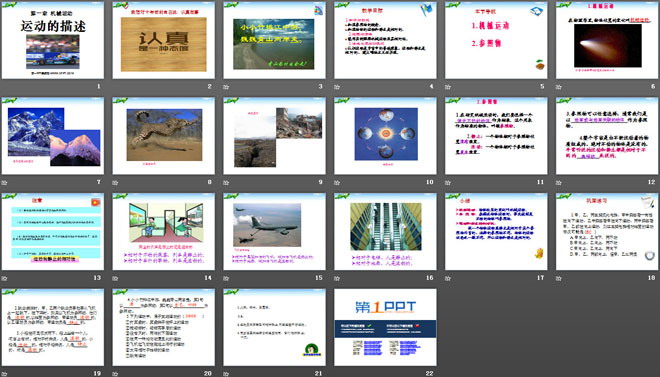Select slide 5 listing 机械运动 and 参照物
Screen dimensions: 660x377
(x=496, y=40)
